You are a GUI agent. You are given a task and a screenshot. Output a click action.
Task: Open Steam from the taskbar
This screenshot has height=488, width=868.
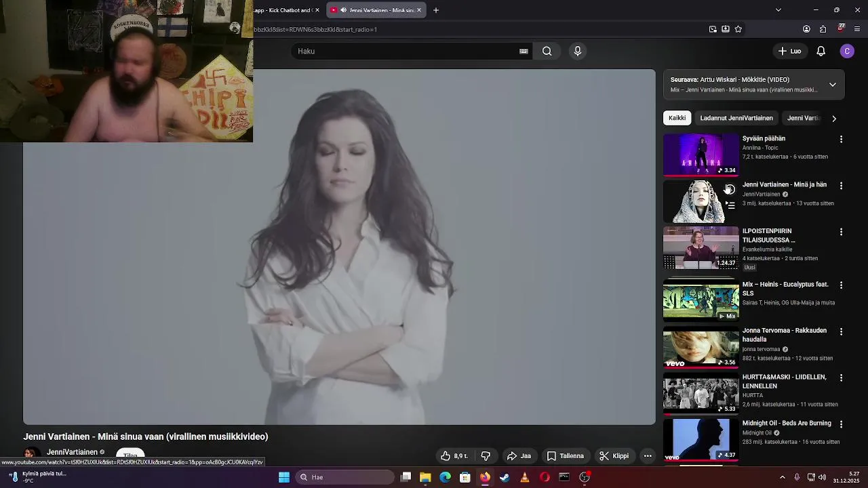click(505, 477)
